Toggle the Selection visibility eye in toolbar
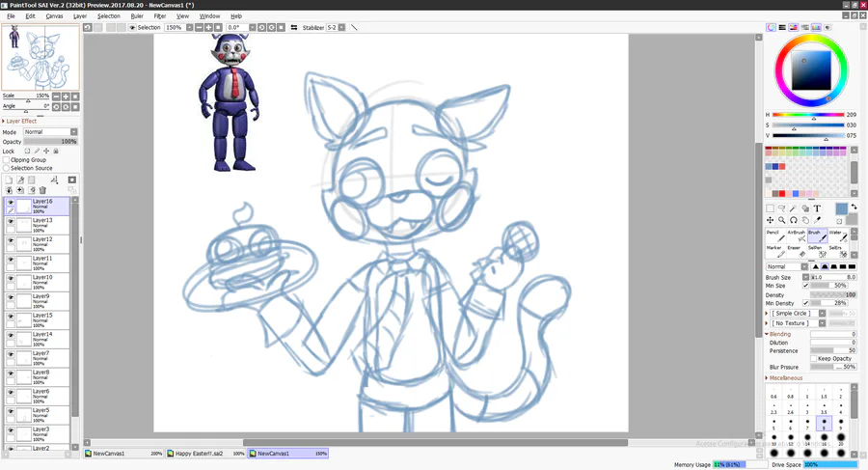This screenshot has width=868, height=470. [x=132, y=27]
